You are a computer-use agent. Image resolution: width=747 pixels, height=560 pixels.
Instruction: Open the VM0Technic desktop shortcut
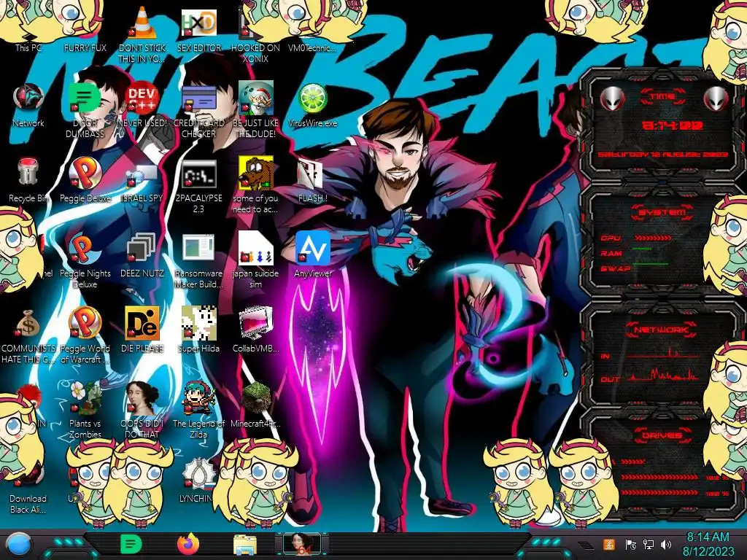tap(312, 47)
